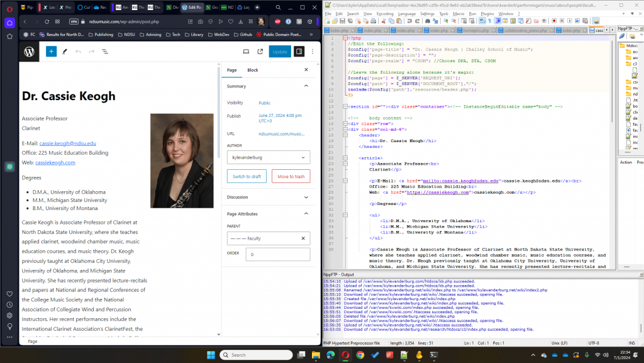Click the WordPress logo to exit editor
This screenshot has width=644, height=363.
click(30, 52)
